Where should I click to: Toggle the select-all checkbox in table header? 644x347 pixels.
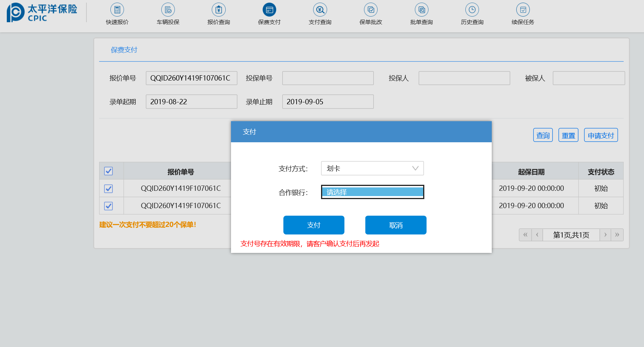[x=109, y=171]
